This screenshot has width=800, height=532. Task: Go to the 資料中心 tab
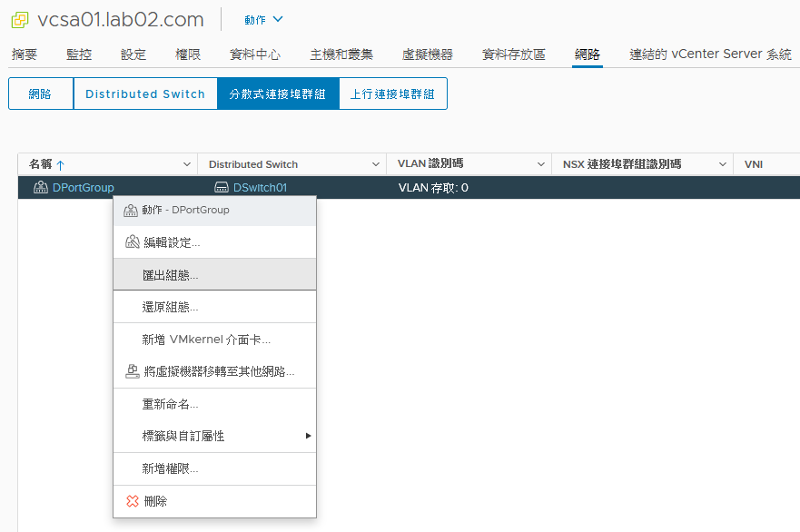(255, 54)
